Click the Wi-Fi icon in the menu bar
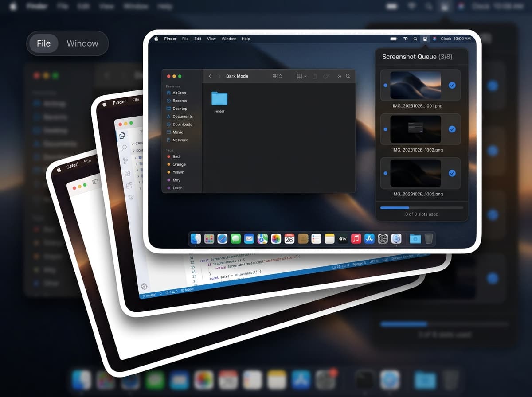 [x=405, y=39]
